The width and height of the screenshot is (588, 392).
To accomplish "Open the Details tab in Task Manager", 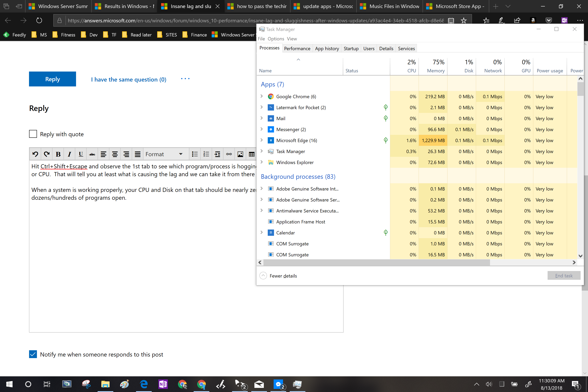I will [x=386, y=48].
